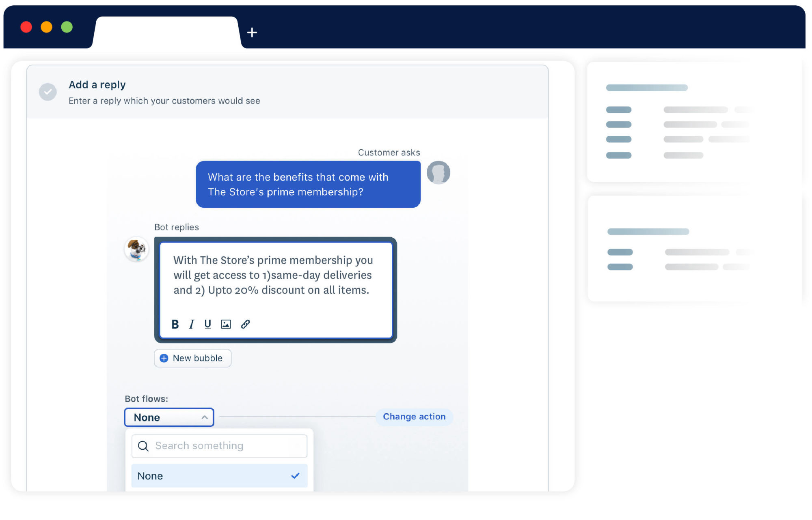Click the bot's dog avatar
The image size is (812, 520).
(x=136, y=249)
